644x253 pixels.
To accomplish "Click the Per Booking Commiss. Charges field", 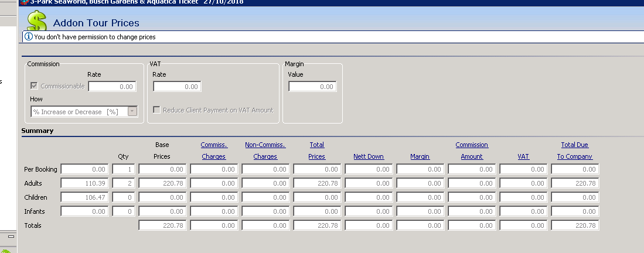I will (214, 169).
